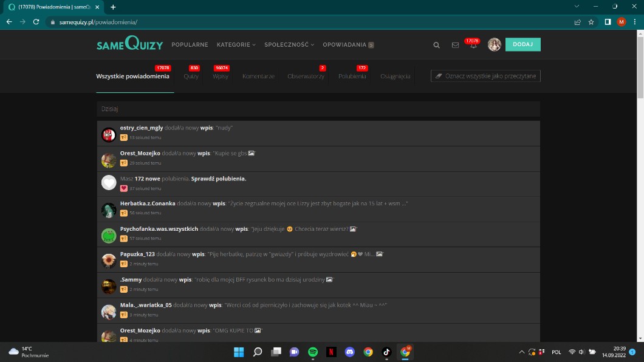Viewport: 644px width, 362px height.
Task: Click the notifications bell icon
Action: (x=473, y=46)
